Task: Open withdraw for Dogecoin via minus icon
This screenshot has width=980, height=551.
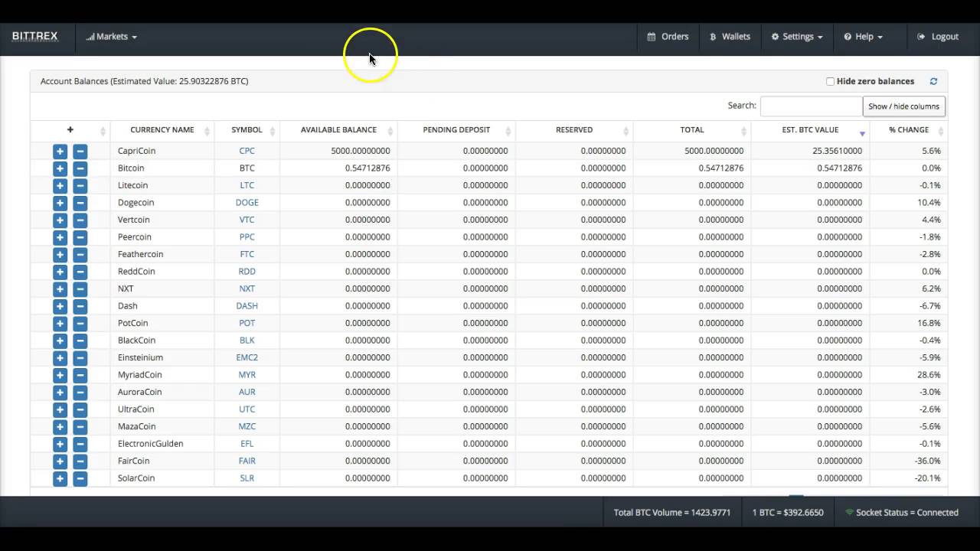Action: tap(80, 203)
